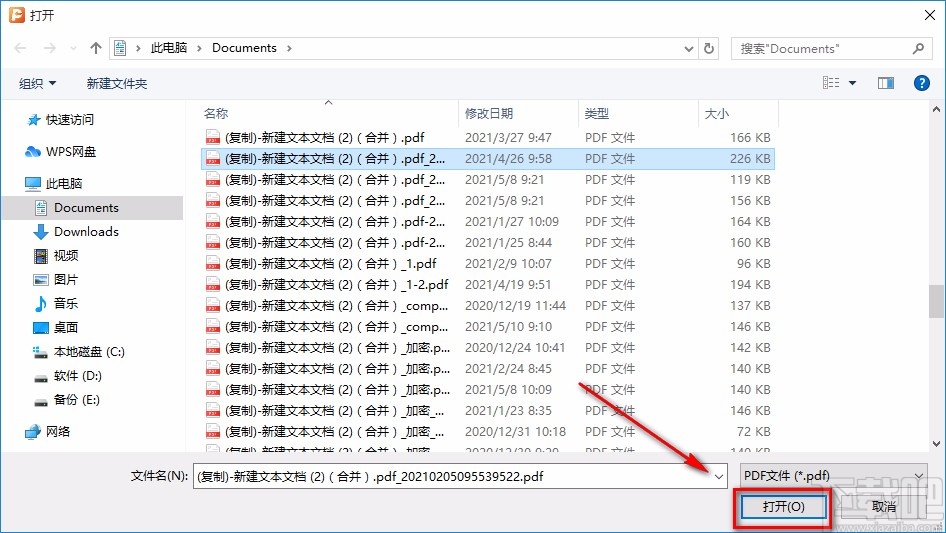
Task: Click Documents in the address breadcrumb
Action: pyautogui.click(x=244, y=48)
